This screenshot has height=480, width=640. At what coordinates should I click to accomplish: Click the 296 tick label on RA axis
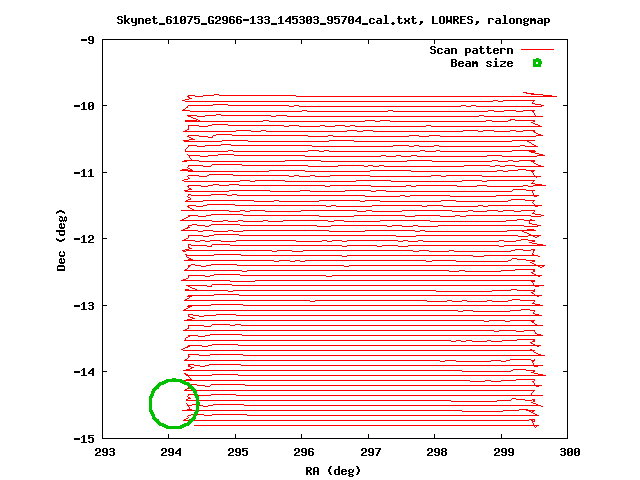point(303,452)
